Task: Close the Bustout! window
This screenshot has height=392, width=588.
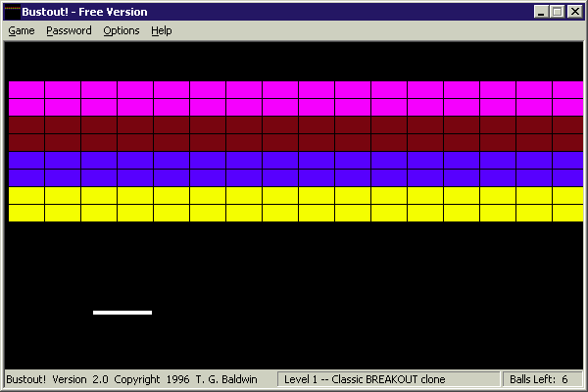Action: (575, 12)
